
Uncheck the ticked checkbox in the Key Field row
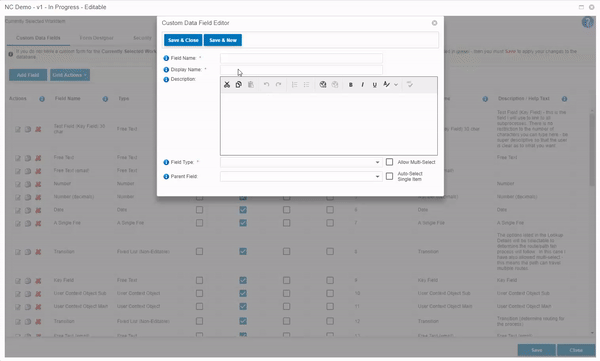(243, 280)
